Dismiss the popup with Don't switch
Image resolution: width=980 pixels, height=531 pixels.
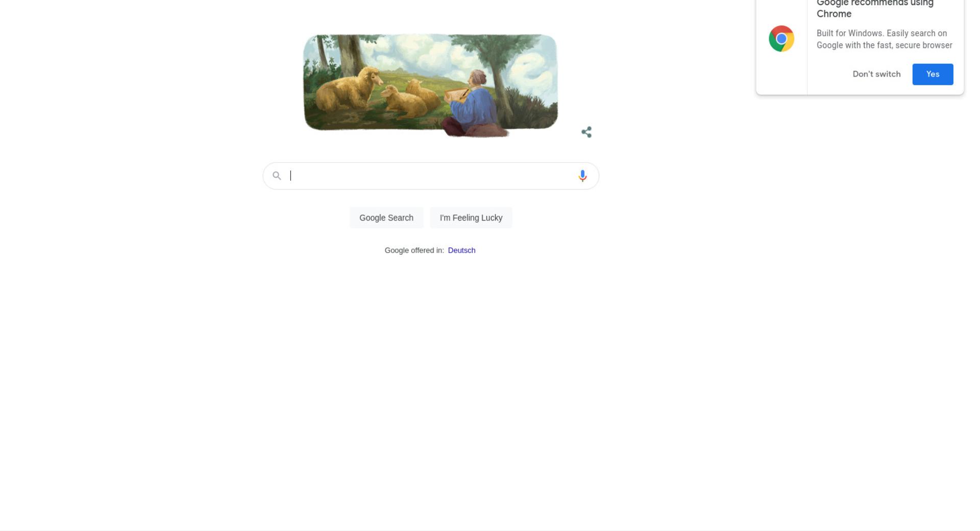(x=876, y=74)
